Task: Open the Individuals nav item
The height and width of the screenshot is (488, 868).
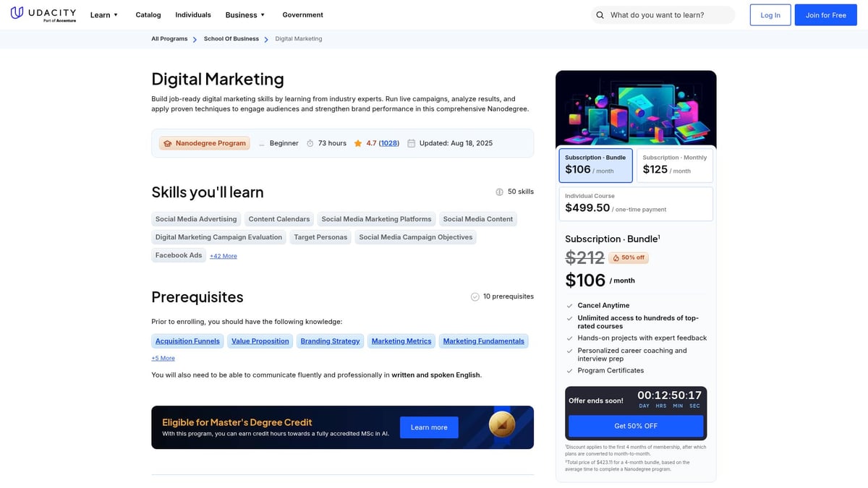Action: 193,14
